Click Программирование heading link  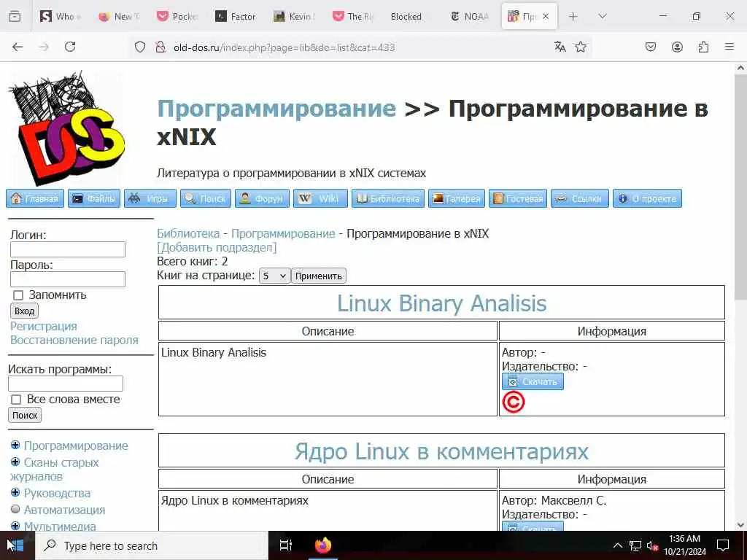click(x=276, y=109)
